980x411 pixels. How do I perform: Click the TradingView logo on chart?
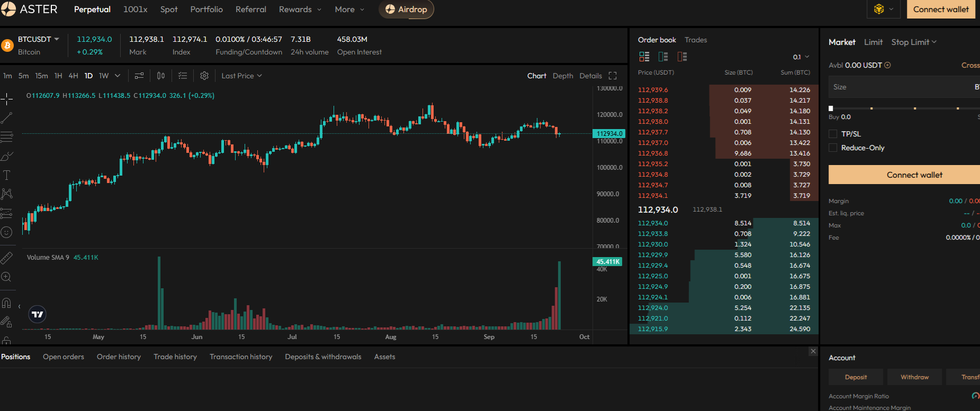coord(37,314)
